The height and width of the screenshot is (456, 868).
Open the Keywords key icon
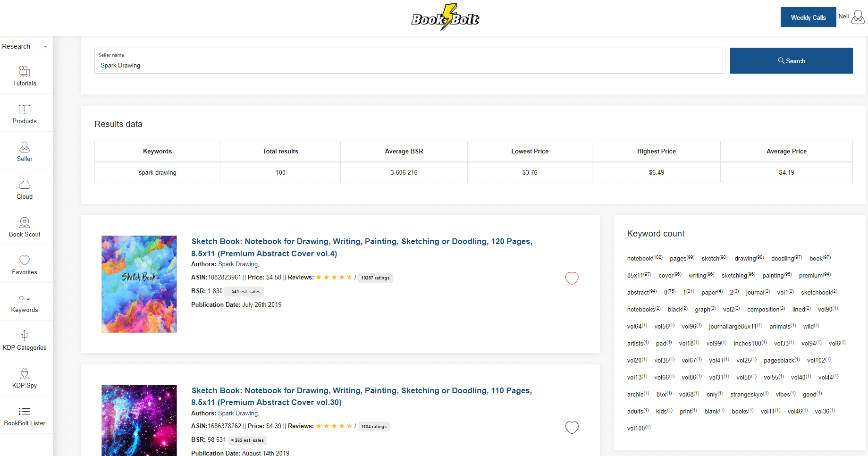[25, 298]
